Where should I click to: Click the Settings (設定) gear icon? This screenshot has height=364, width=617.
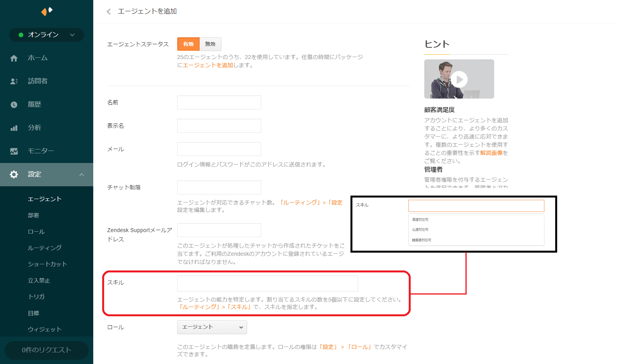point(14,175)
